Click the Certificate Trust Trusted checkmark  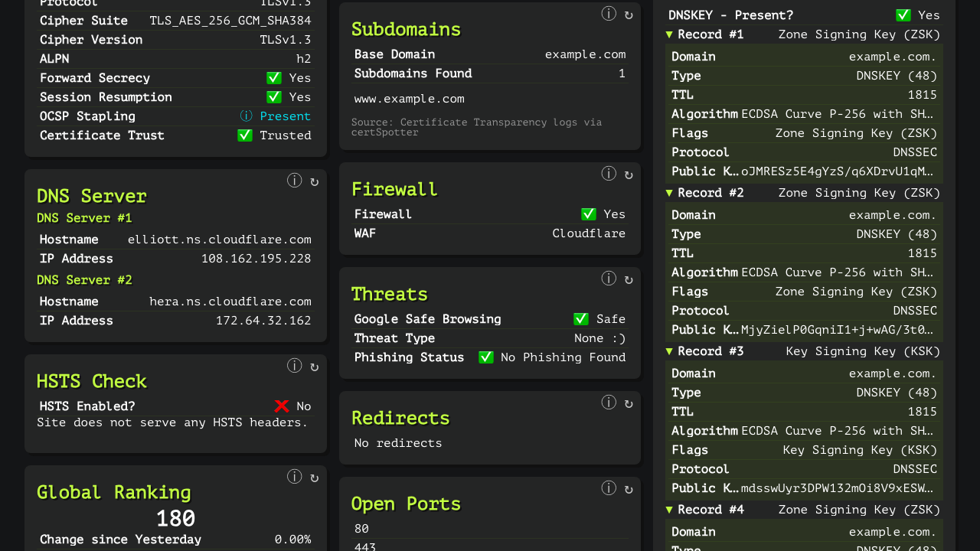[245, 135]
